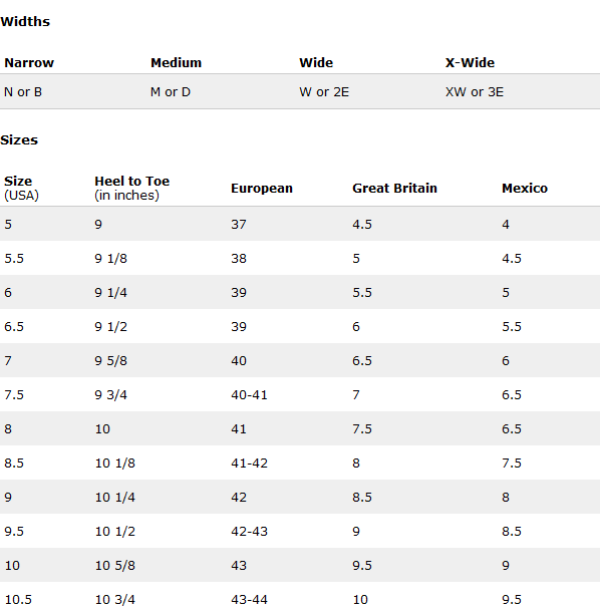The height and width of the screenshot is (614, 600).
Task: Select the X-Wide column header
Action: click(x=470, y=63)
